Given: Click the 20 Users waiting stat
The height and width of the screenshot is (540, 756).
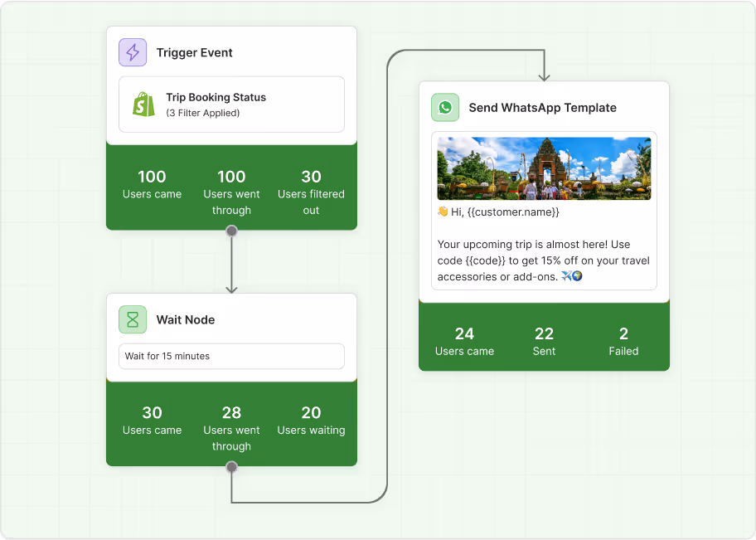Looking at the screenshot, I should 311,420.
